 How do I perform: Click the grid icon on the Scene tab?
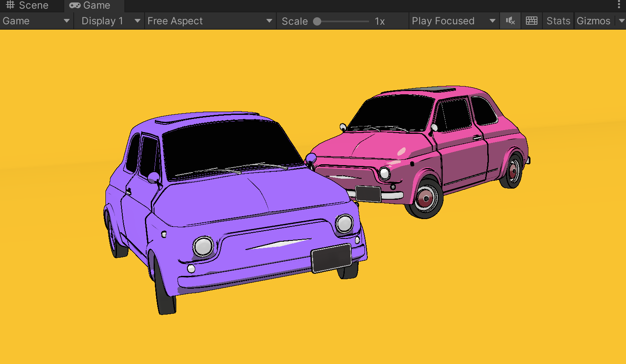10,5
